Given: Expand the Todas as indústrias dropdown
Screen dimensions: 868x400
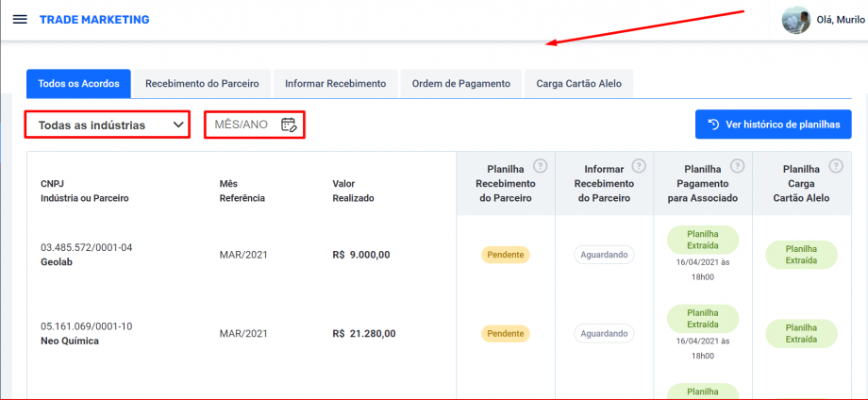Looking at the screenshot, I should [106, 125].
